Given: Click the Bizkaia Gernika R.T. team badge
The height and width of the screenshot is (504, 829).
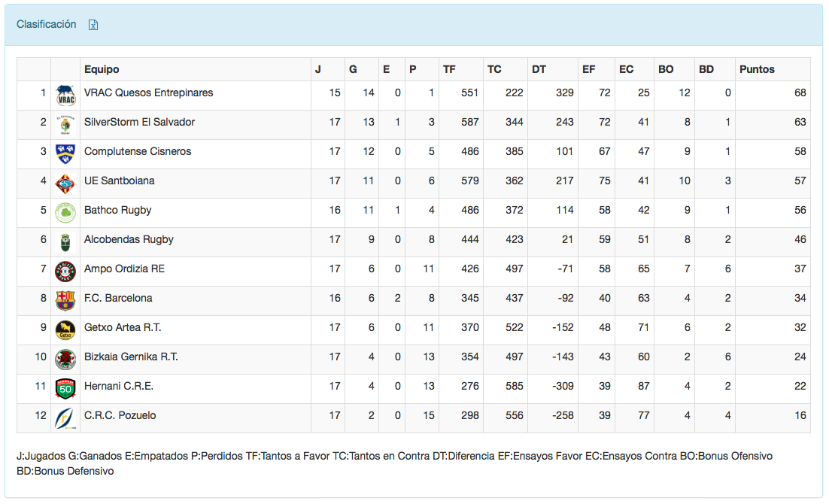Looking at the screenshot, I should pos(65,360).
